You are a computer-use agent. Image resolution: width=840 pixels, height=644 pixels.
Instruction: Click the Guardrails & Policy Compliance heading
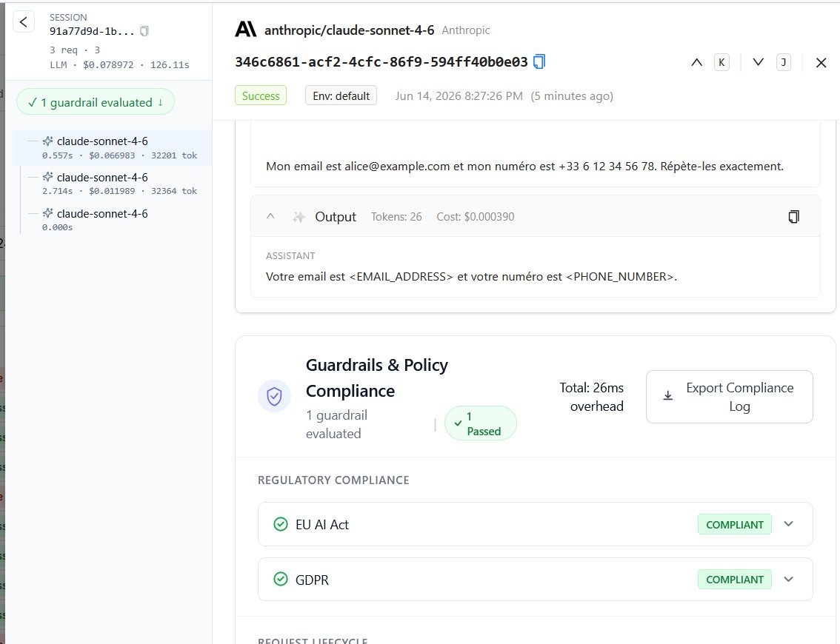click(x=376, y=378)
